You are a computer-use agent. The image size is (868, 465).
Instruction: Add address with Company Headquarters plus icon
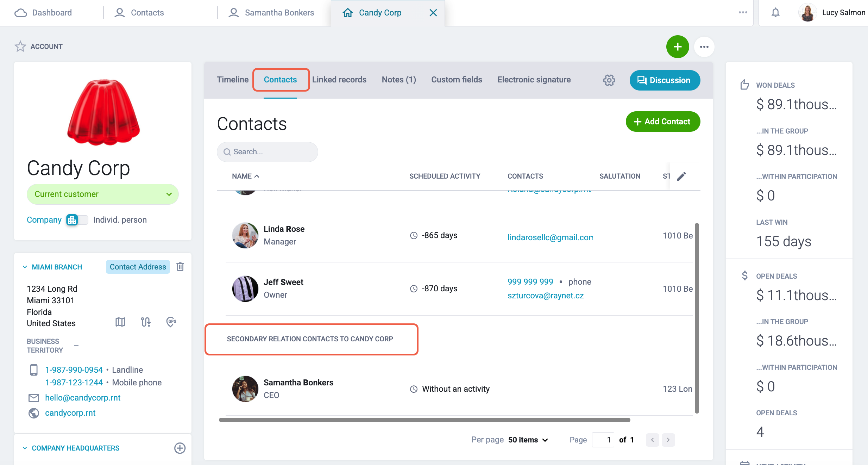point(180,448)
